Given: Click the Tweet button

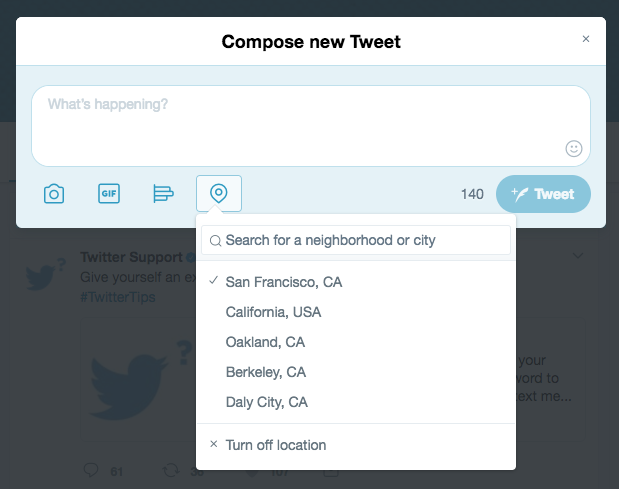Looking at the screenshot, I should click(x=543, y=194).
